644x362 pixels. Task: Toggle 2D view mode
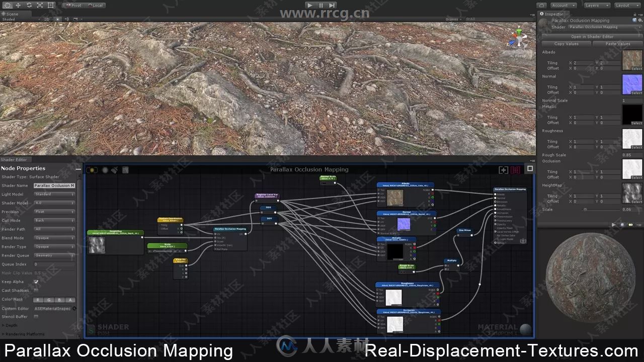click(x=47, y=19)
